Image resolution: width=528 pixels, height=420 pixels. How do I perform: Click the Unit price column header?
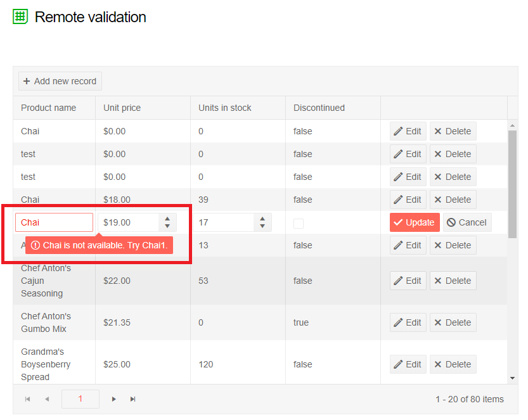(122, 108)
